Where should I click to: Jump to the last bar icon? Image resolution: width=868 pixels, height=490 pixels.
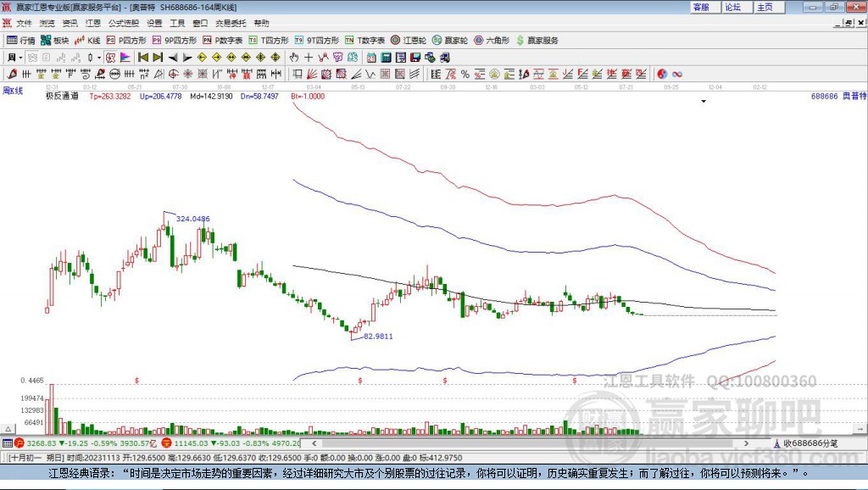coord(158,58)
